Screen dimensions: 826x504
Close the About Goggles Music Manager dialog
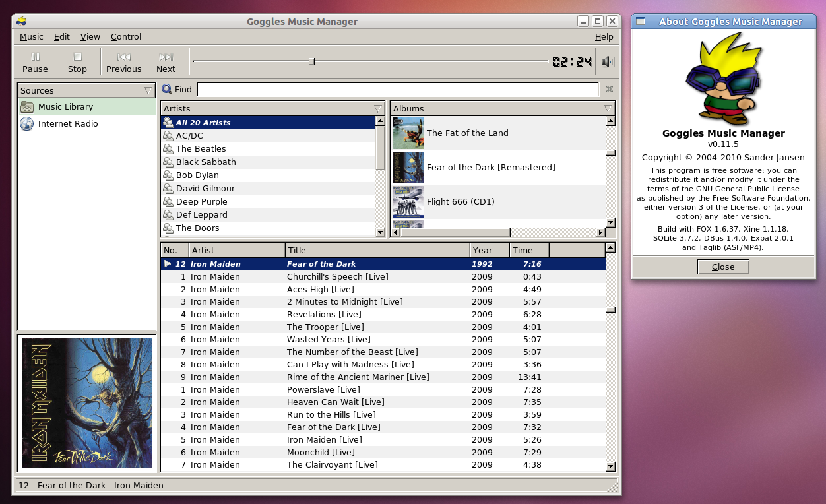[723, 267]
